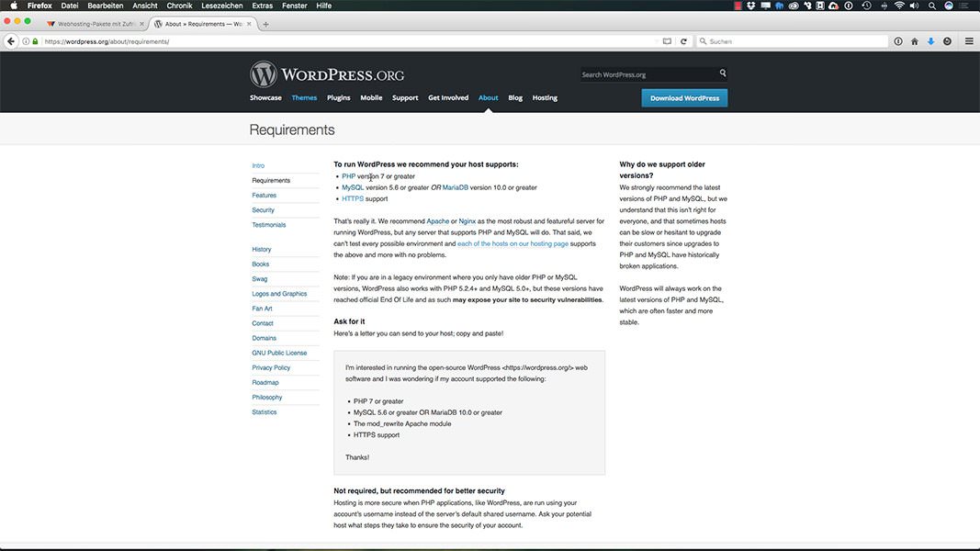Screen dimensions: 980x551
Task: Open the Datei menu
Action: [70, 6]
